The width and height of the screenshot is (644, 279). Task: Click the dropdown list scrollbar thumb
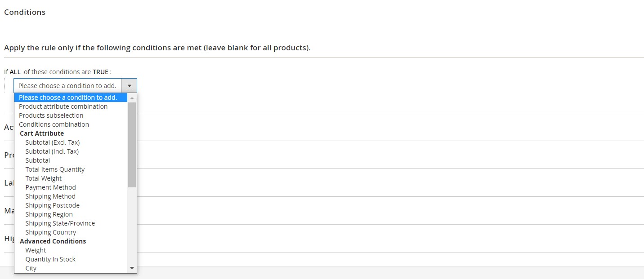132,144
